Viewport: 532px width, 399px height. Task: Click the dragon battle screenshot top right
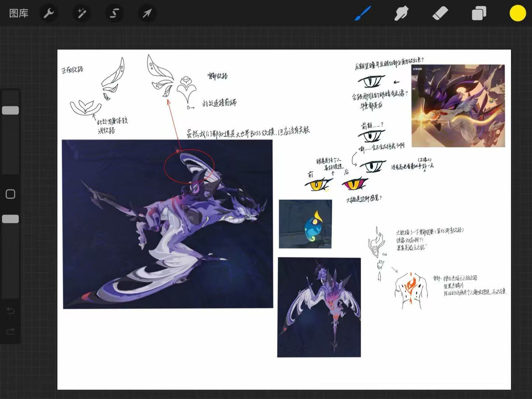[x=458, y=106]
